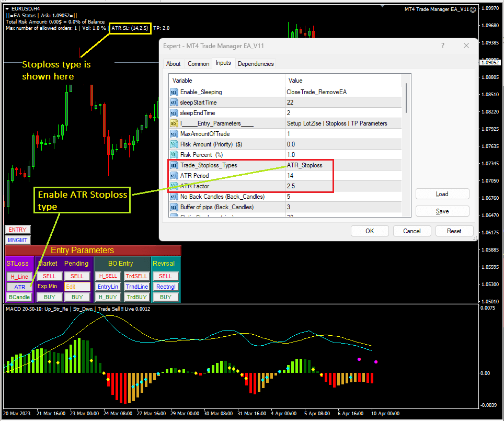The image size is (504, 421).
Task: Click the Risk Percent row decimal icon
Action: (x=174, y=155)
